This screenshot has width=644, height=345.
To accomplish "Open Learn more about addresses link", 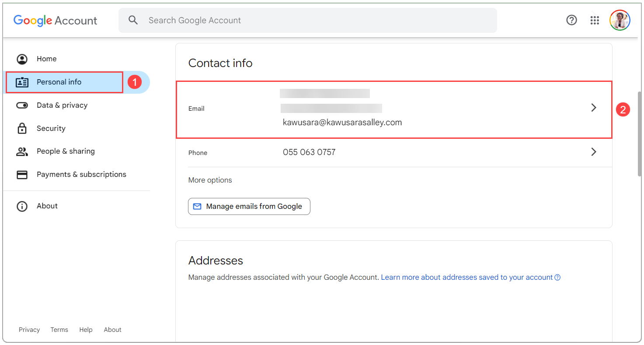I will click(467, 278).
